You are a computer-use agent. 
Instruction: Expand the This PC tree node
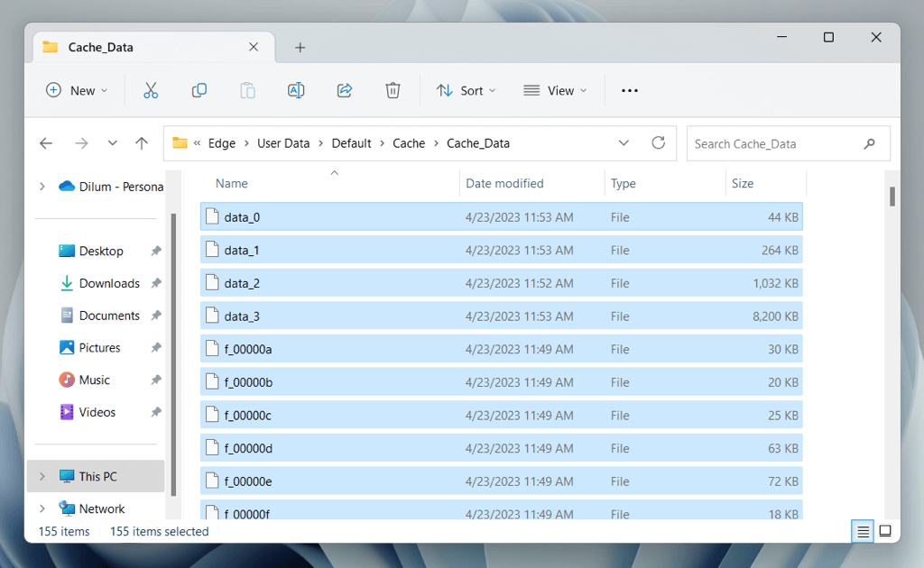pos(42,476)
